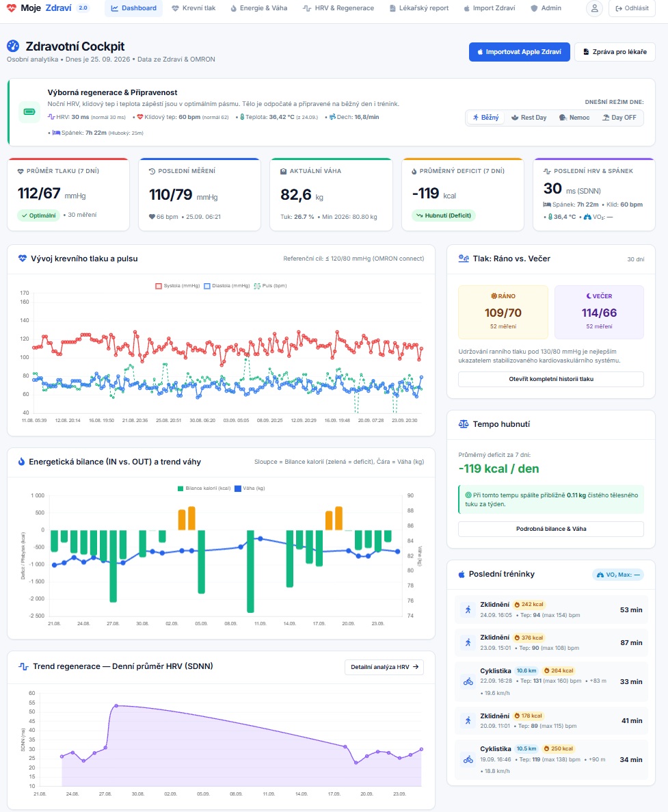Click the flame icon beside Energetická bilance heading
668x812 pixels.
[x=21, y=462]
